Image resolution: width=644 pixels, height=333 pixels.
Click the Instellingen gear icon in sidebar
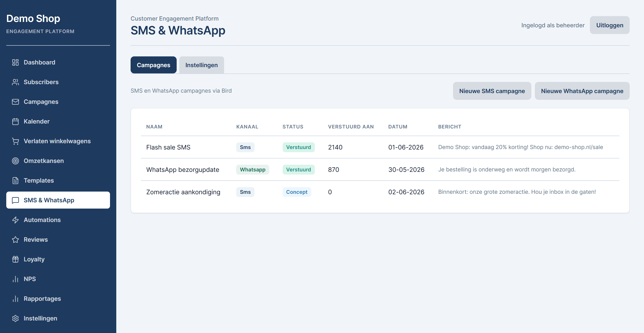(x=15, y=318)
